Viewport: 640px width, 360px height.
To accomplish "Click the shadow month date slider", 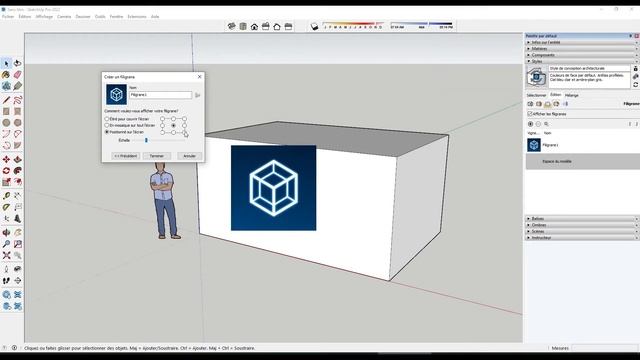I will click(353, 25).
